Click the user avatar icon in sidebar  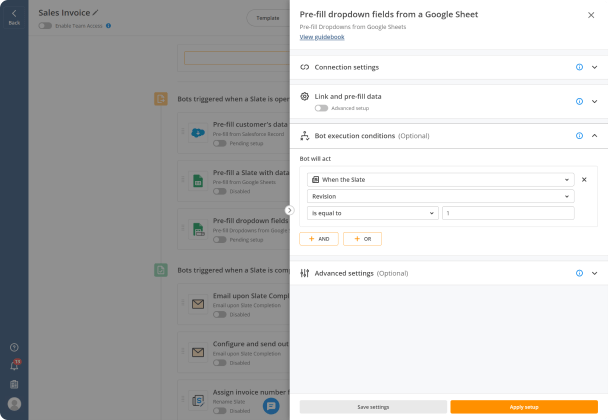pos(14,404)
